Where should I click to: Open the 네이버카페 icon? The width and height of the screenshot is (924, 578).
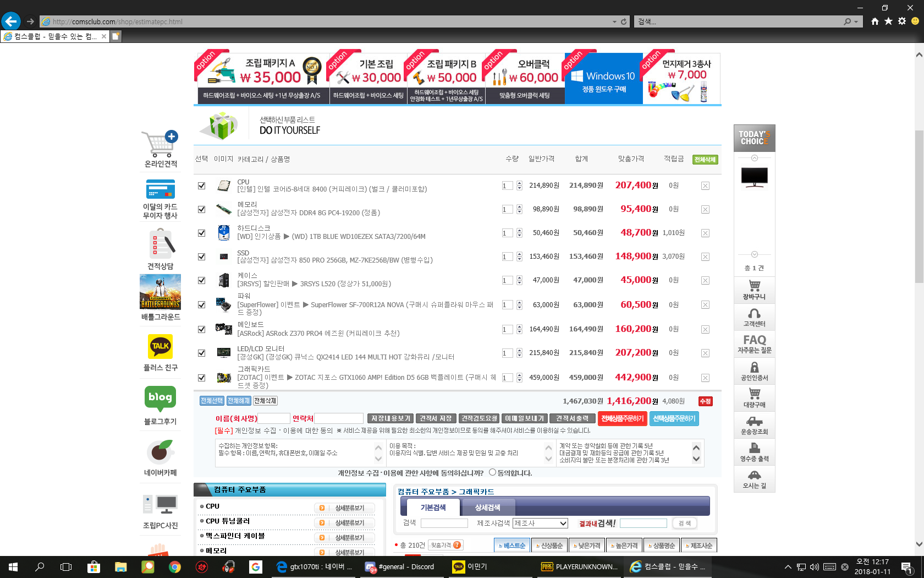click(x=160, y=452)
